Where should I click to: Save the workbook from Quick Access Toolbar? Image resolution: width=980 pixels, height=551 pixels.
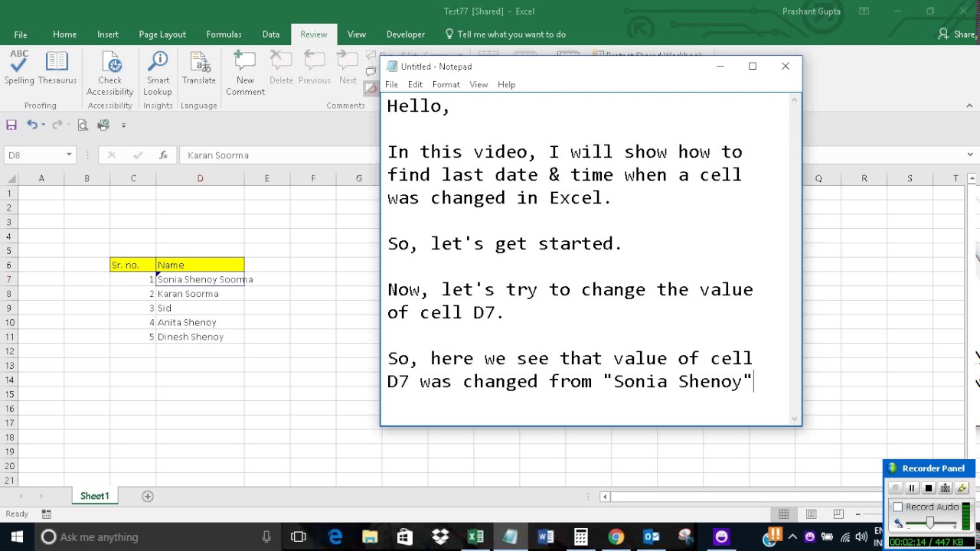click(11, 125)
